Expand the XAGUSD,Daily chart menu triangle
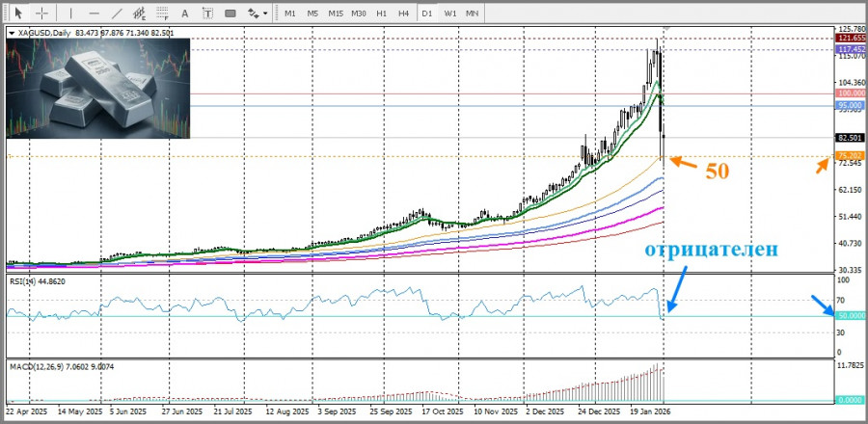This screenshot has width=868, height=424. pyautogui.click(x=11, y=35)
